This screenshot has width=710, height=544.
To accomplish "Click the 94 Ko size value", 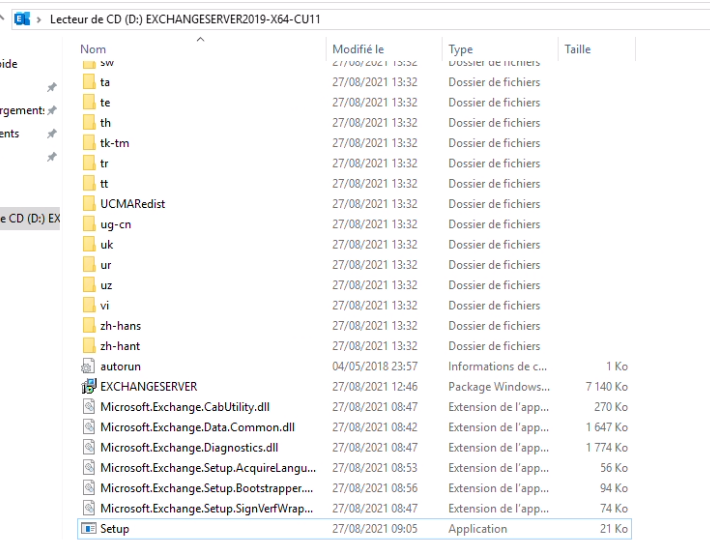I will [x=614, y=488].
